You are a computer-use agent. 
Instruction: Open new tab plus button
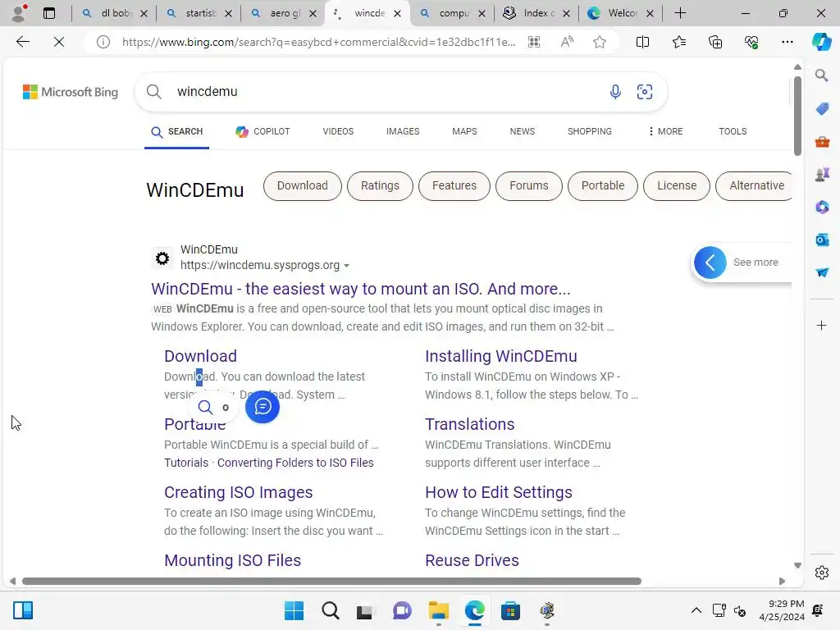tap(680, 13)
